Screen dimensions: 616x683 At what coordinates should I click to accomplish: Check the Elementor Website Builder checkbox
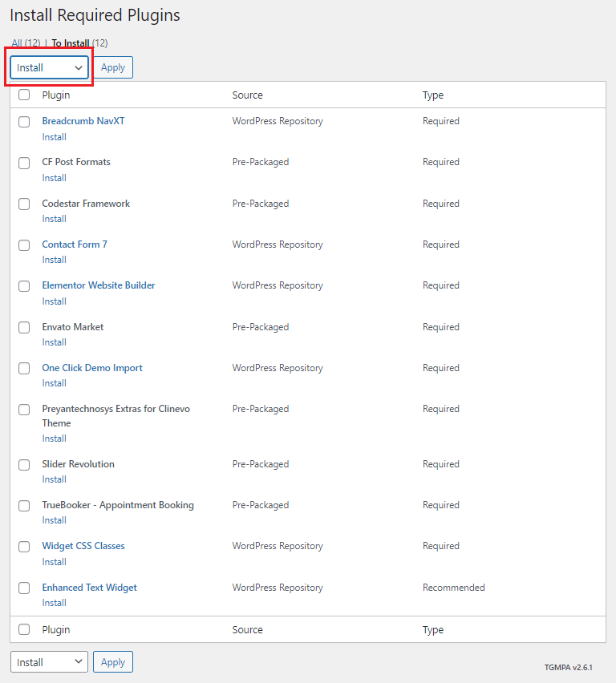24,286
